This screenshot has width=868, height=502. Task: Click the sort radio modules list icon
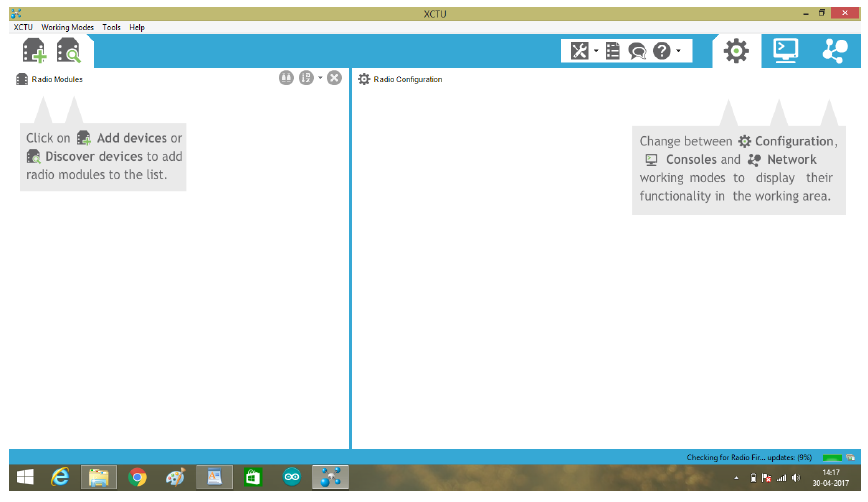point(306,78)
